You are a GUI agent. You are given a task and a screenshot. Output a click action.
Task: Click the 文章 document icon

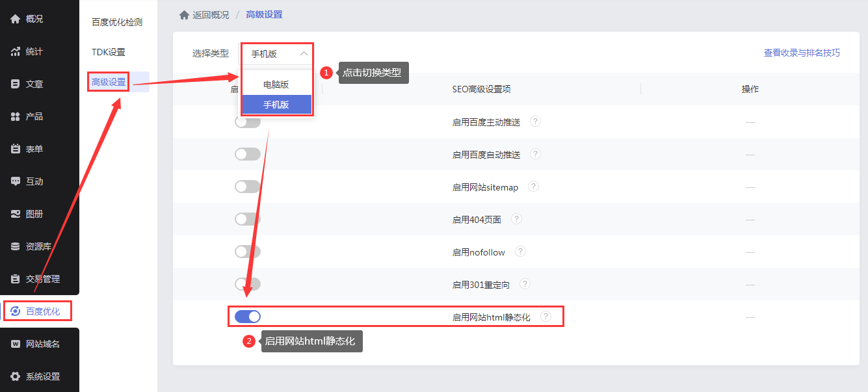(x=16, y=84)
